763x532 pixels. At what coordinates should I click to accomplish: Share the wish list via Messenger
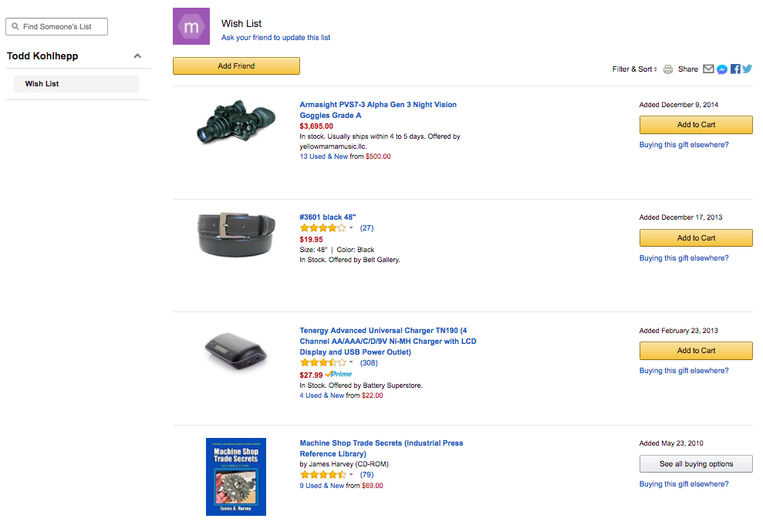pos(721,69)
